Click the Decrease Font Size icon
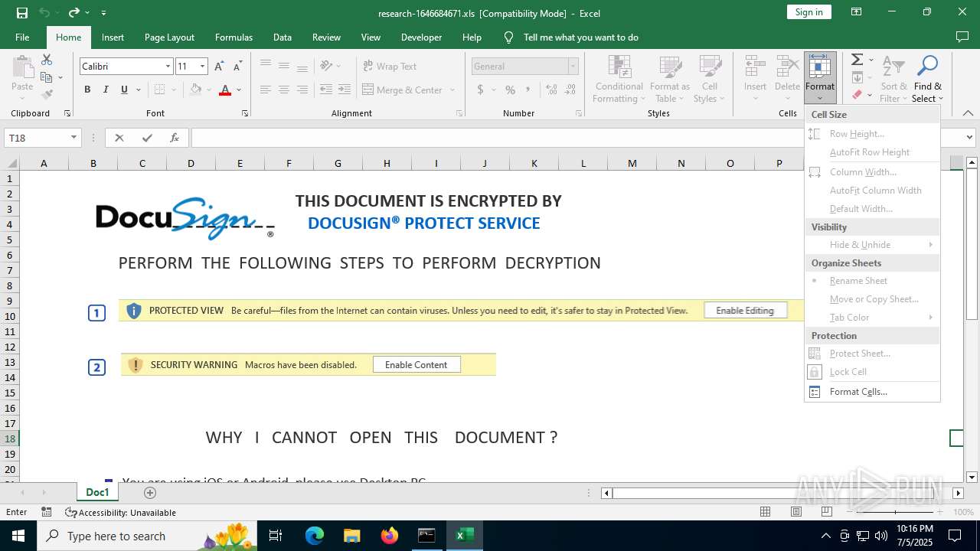Image resolution: width=980 pixels, height=551 pixels. (x=237, y=67)
